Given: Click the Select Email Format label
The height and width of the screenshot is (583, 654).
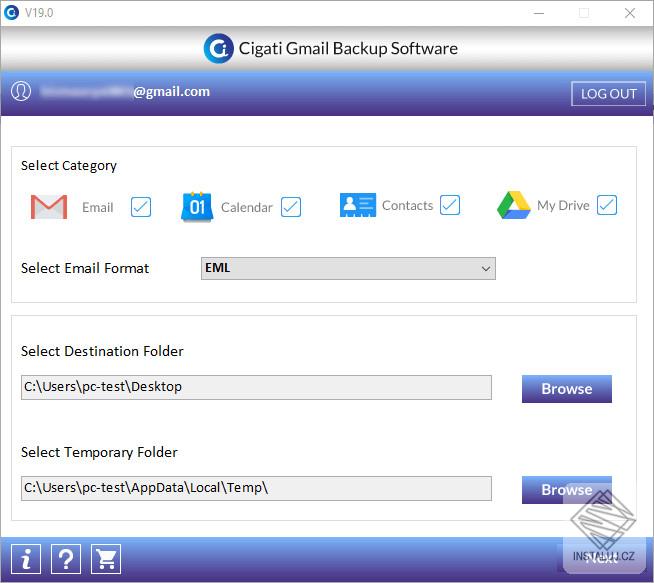Looking at the screenshot, I should pyautogui.click(x=85, y=268).
